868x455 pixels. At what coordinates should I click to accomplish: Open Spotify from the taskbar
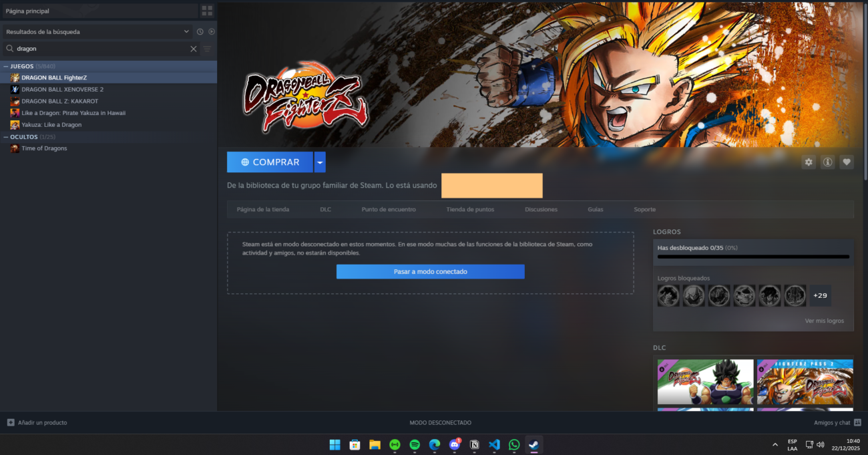coord(415,444)
